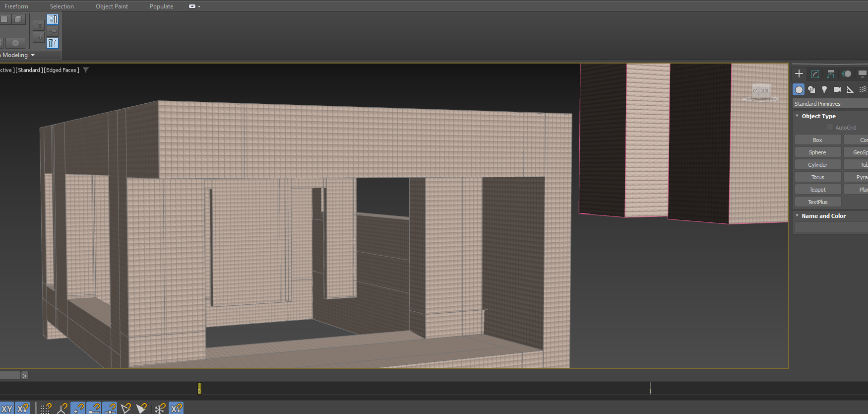Toggle snap to face filled triangle

tap(141, 408)
